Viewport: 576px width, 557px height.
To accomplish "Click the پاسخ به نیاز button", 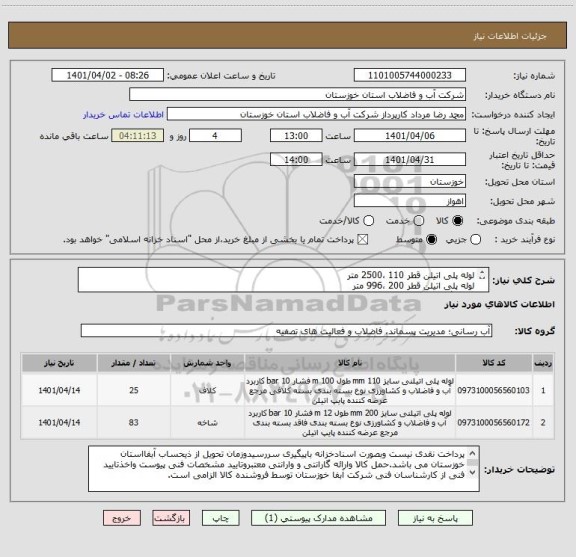I will click(x=435, y=518).
